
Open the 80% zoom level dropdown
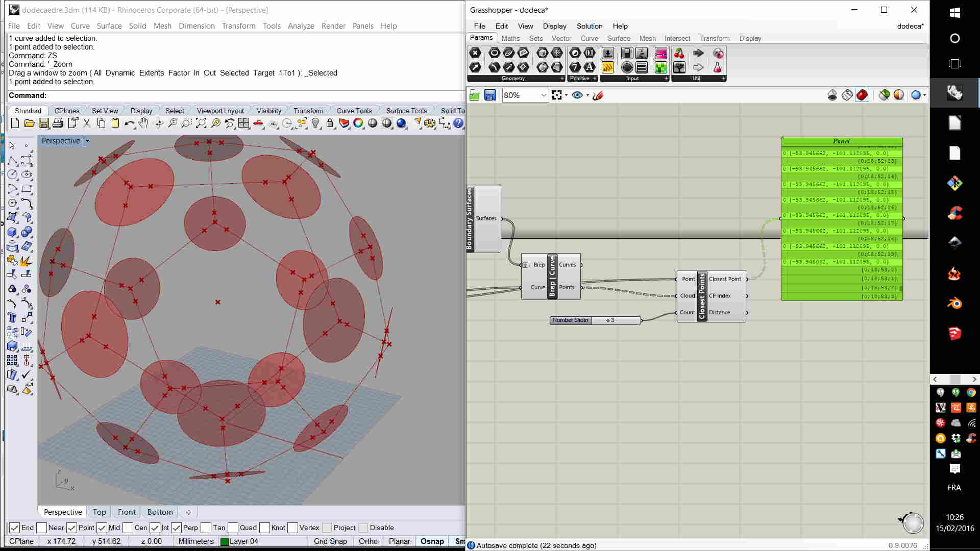click(544, 95)
